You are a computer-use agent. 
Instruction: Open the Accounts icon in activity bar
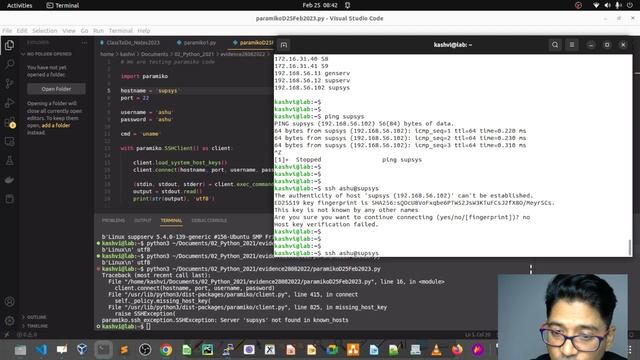tap(9, 302)
